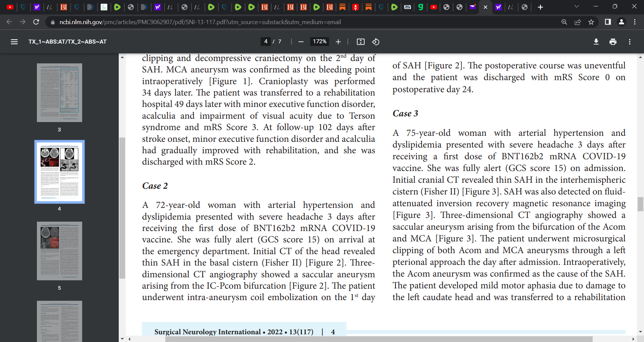Viewport: 644px width, 342px height.
Task: Click the document scroll down arrow
Action: tap(640, 332)
